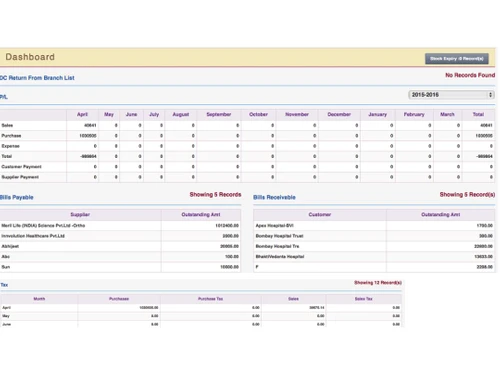Click the Bills Payable section heading
Image resolution: width=500 pixels, height=375 pixels.
coord(17,197)
